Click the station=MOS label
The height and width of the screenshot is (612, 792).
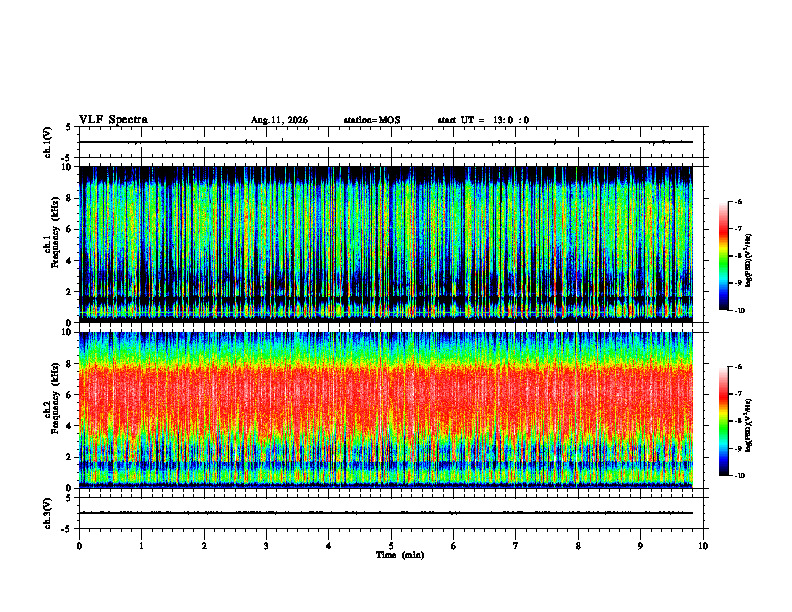(x=372, y=120)
